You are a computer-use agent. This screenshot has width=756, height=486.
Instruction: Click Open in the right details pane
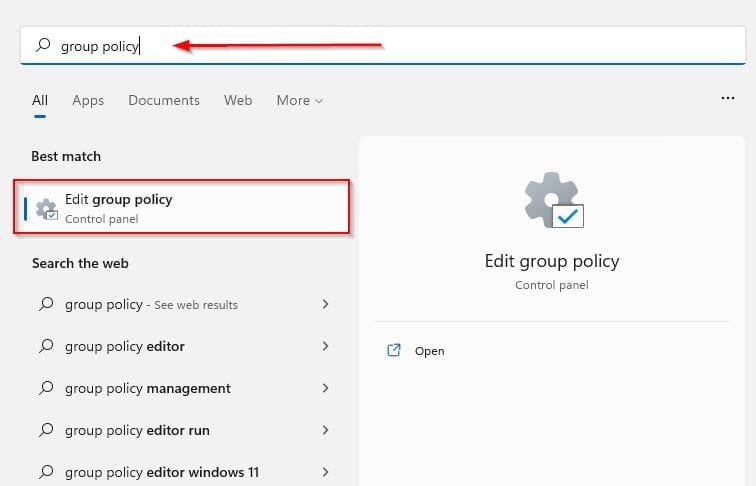[x=429, y=351]
